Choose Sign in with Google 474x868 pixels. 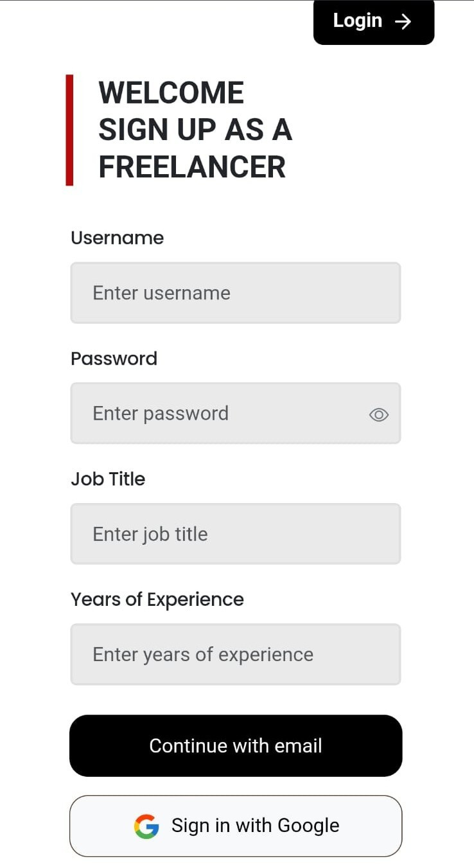tap(255, 826)
